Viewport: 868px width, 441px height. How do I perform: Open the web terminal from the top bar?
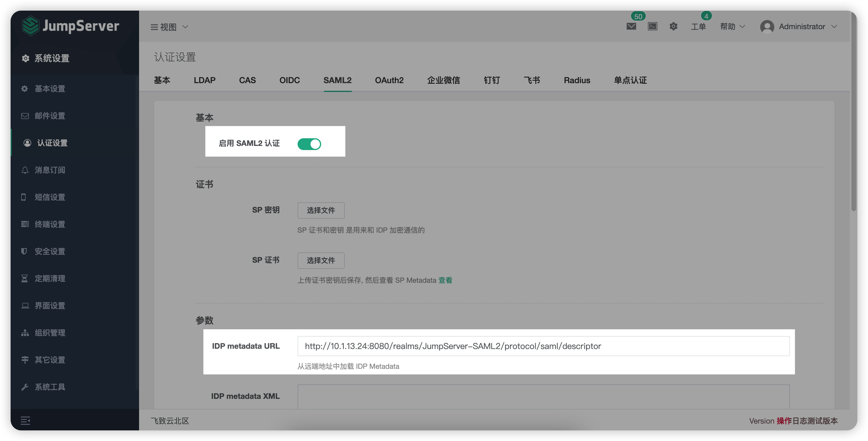[x=652, y=26]
